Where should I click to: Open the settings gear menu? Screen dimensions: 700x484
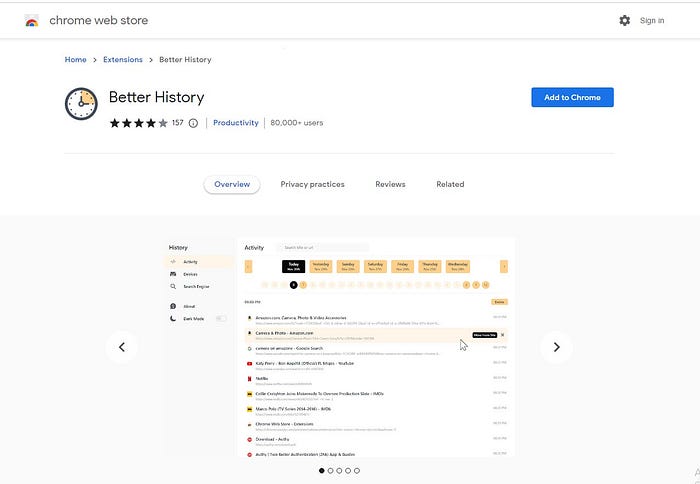(625, 21)
